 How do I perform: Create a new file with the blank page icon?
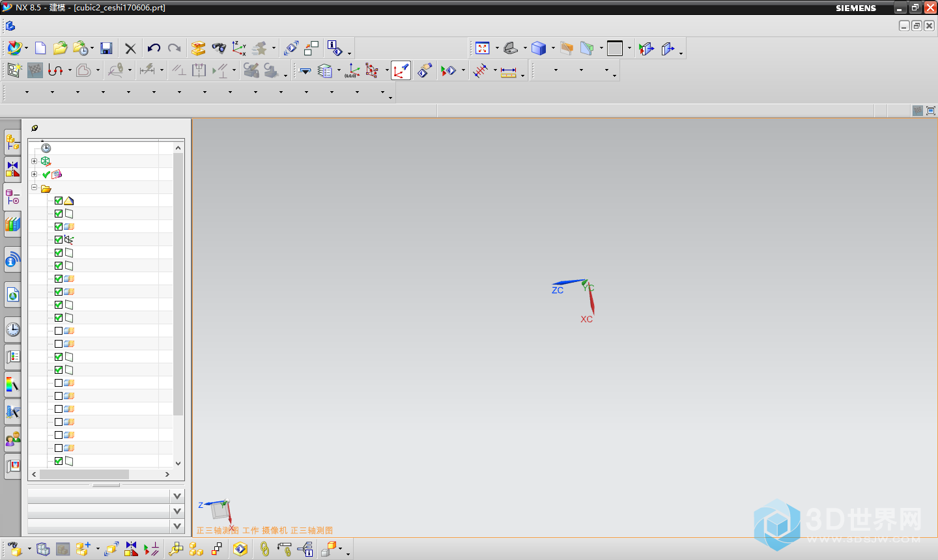(x=40, y=48)
